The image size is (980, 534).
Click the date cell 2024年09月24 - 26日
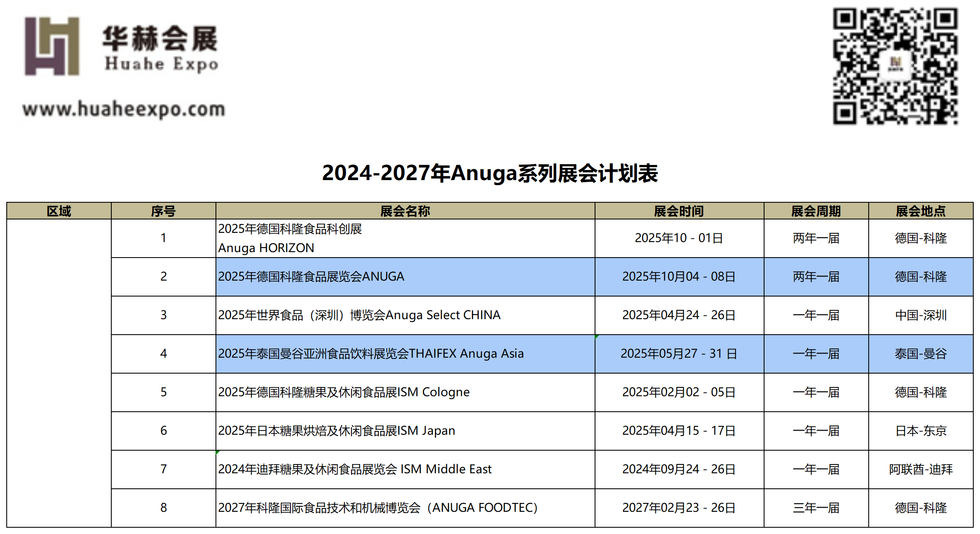point(680,470)
